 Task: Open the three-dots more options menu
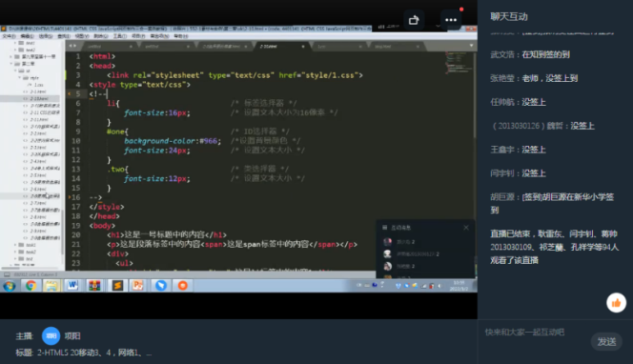[451, 20]
